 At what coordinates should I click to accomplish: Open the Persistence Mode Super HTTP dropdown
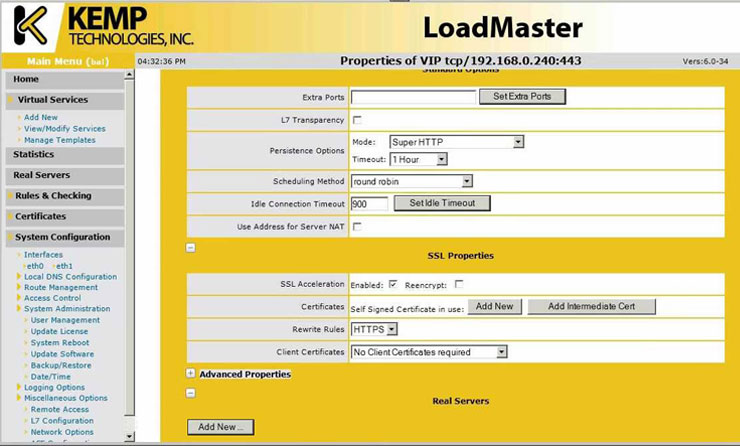coord(457,142)
